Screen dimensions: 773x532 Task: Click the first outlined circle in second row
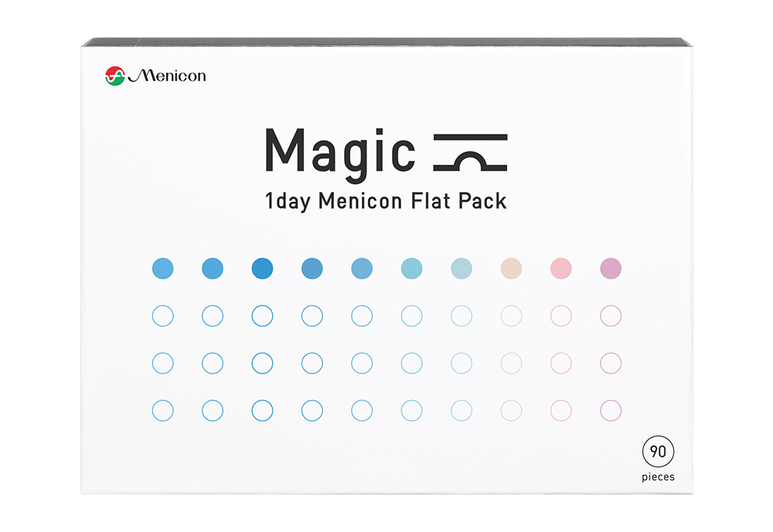point(163,315)
